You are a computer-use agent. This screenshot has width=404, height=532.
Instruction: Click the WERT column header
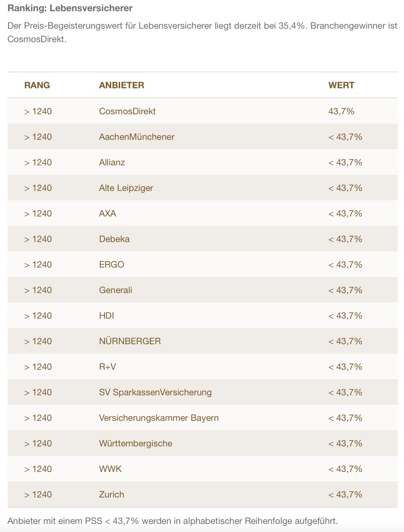[341, 85]
